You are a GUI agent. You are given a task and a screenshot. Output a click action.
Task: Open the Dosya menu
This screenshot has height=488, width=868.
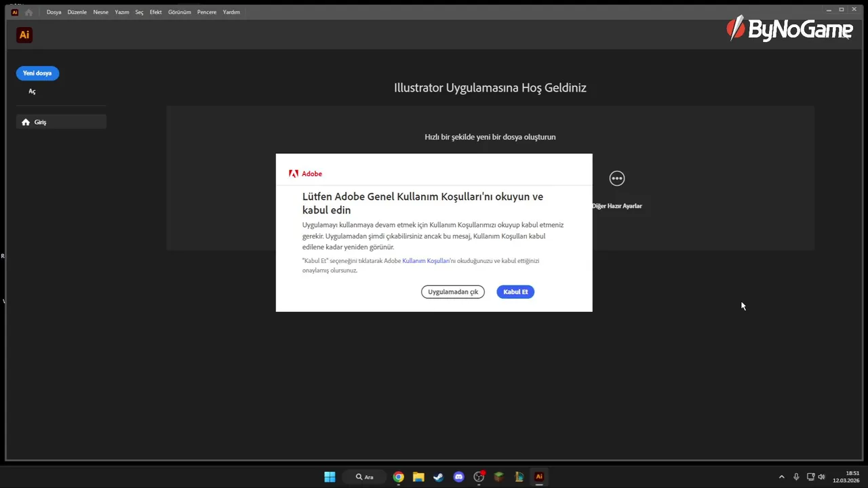click(54, 12)
